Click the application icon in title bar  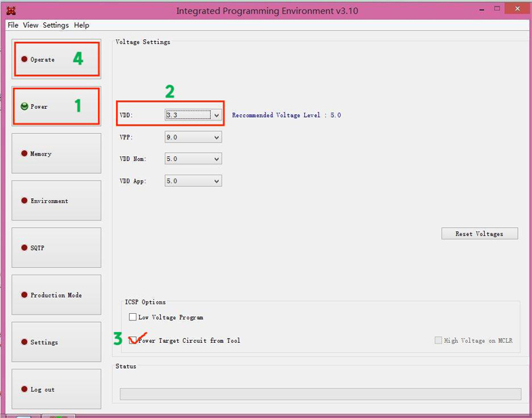(11, 11)
